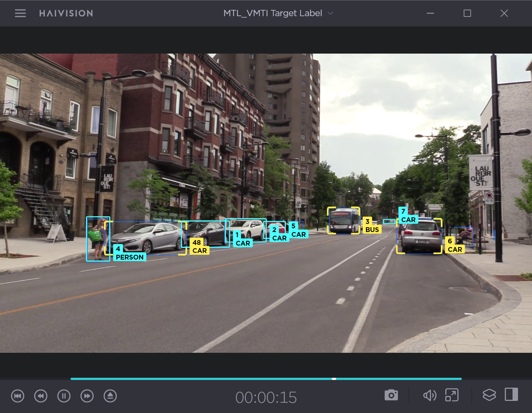Click the playhead on the progress bar
This screenshot has width=532, height=413.
tap(334, 378)
